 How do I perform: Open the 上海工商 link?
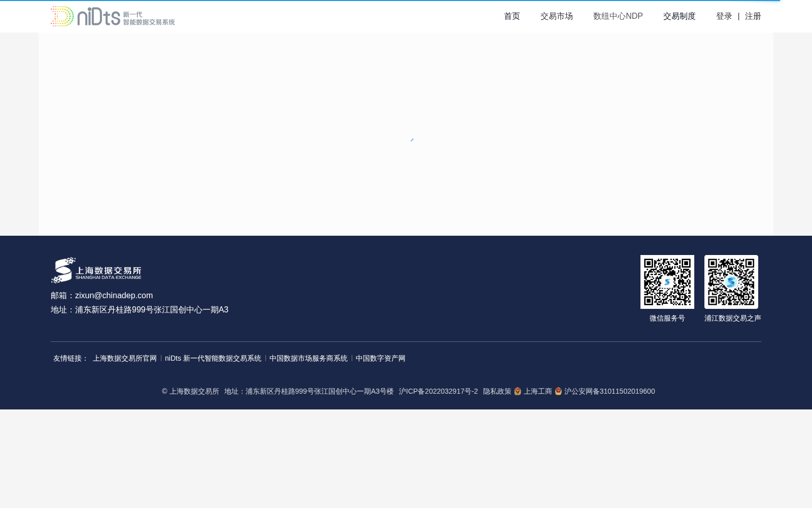click(x=537, y=392)
